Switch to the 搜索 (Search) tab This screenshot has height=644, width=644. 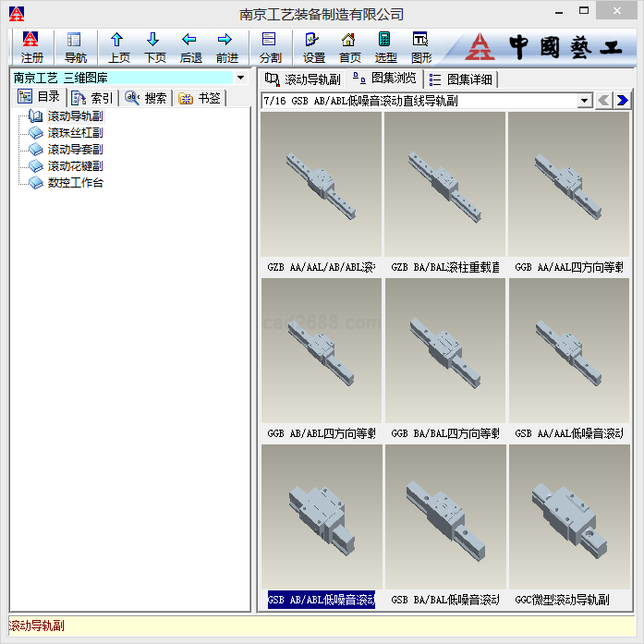[146, 98]
